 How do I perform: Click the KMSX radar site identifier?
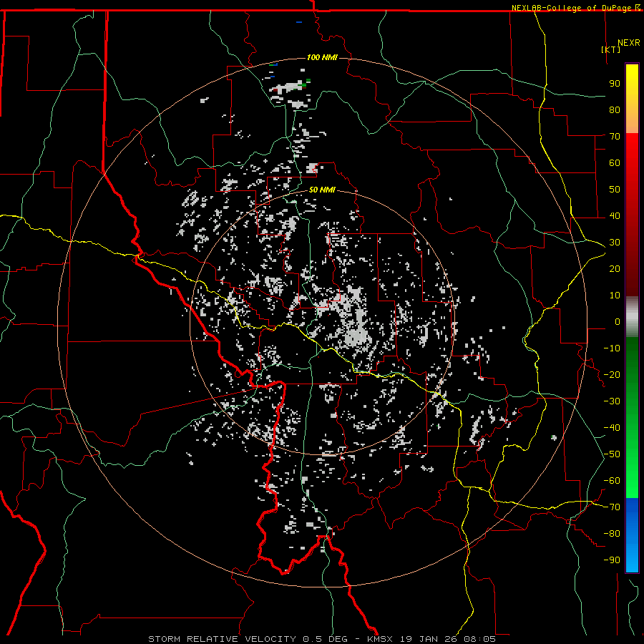click(x=380, y=639)
